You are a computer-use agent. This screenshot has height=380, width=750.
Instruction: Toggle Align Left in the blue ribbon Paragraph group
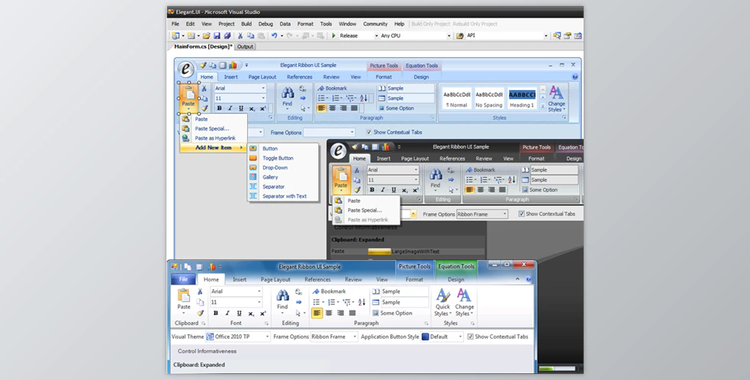tap(321, 109)
